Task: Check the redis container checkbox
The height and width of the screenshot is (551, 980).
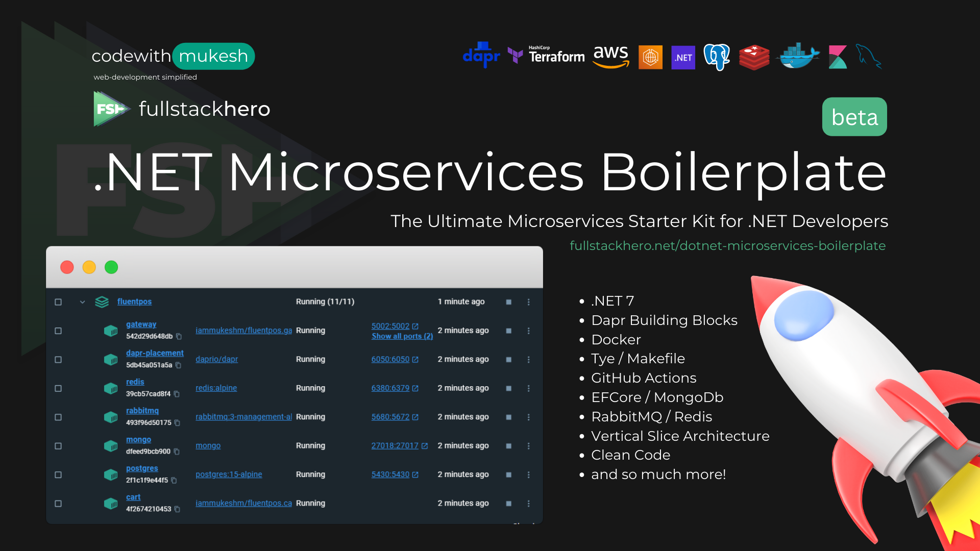Action: tap(58, 388)
